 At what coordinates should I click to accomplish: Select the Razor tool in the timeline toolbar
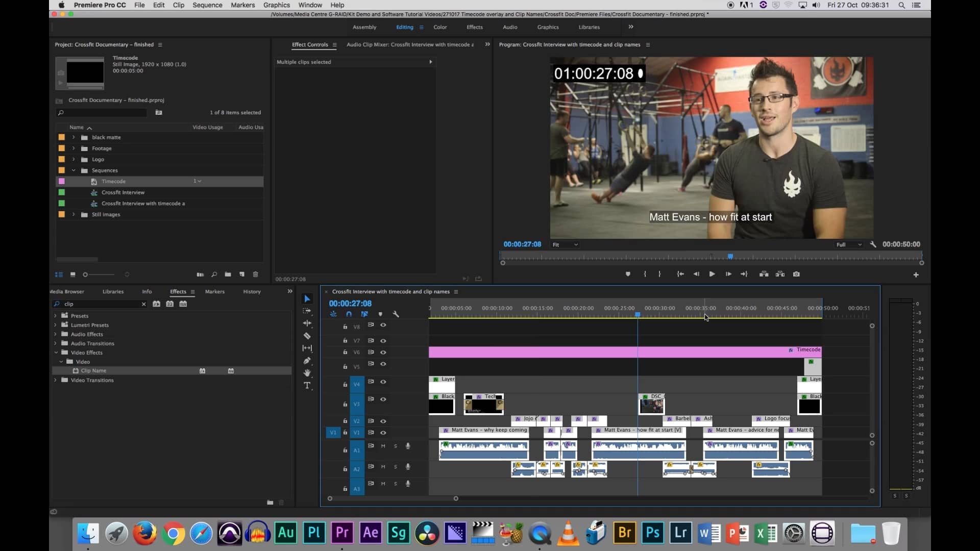307,336
